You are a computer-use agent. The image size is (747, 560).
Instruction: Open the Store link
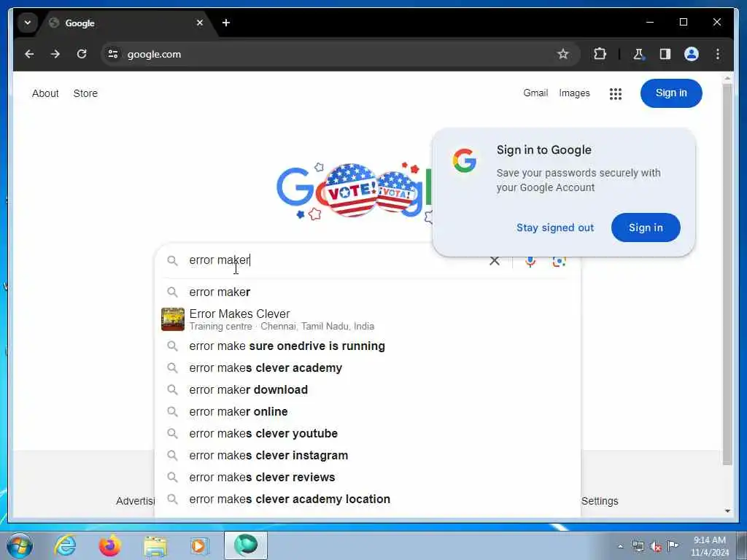click(85, 93)
